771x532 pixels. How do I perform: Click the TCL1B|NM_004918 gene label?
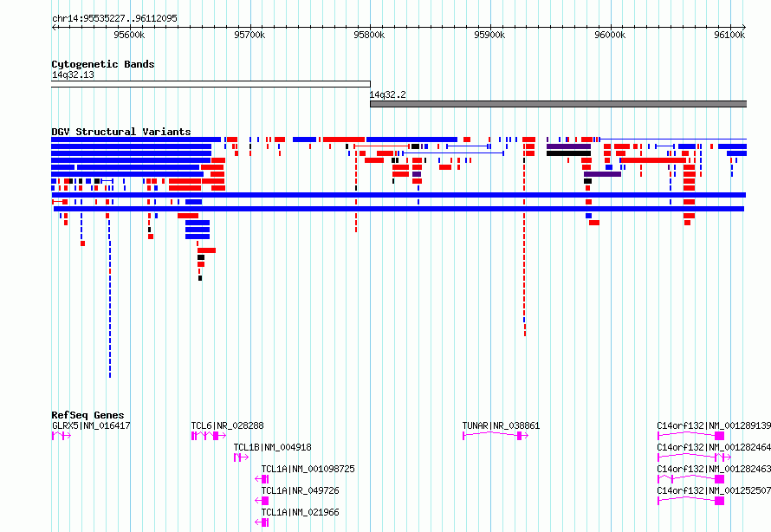[272, 447]
